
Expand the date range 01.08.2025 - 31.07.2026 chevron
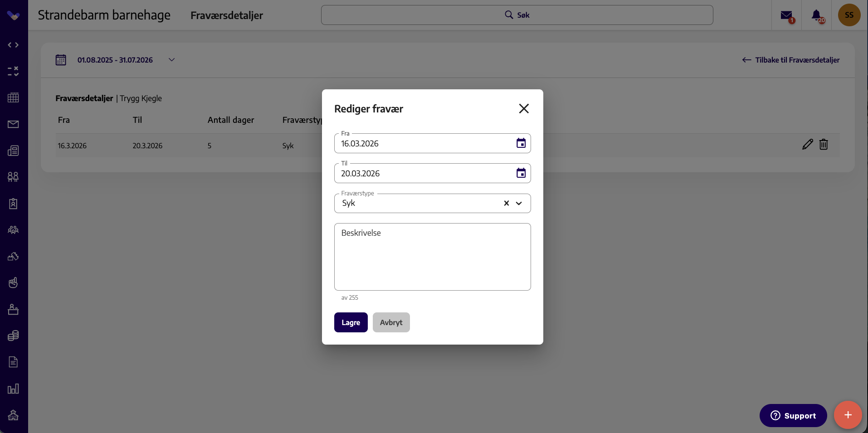click(x=172, y=60)
